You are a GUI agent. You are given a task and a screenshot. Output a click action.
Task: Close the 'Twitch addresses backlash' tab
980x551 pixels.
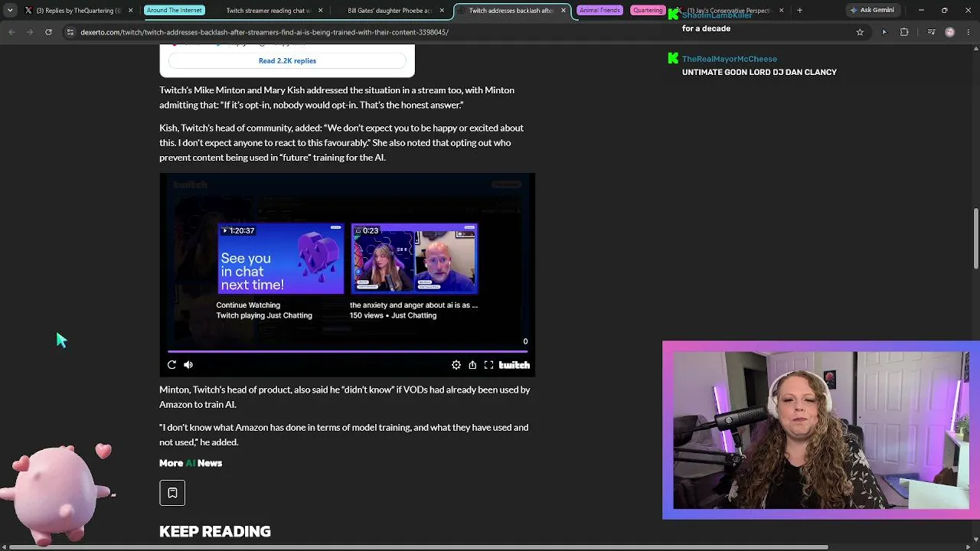point(563,11)
